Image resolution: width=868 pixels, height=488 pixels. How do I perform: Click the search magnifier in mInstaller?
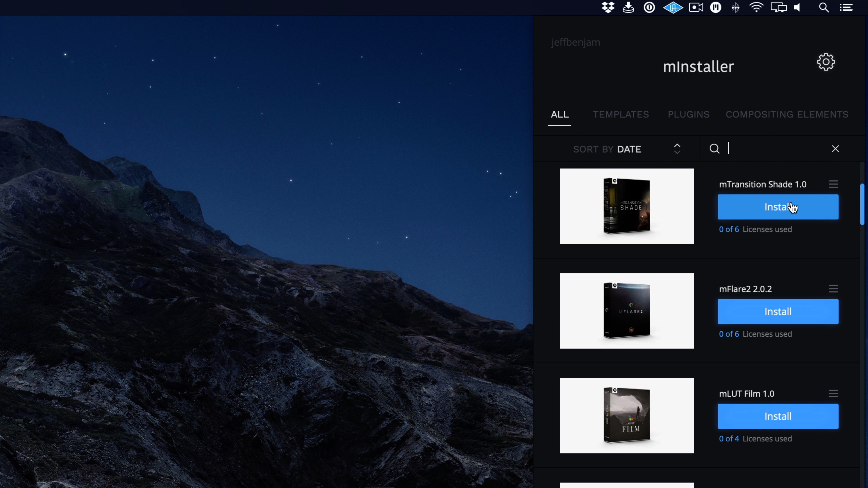click(714, 148)
